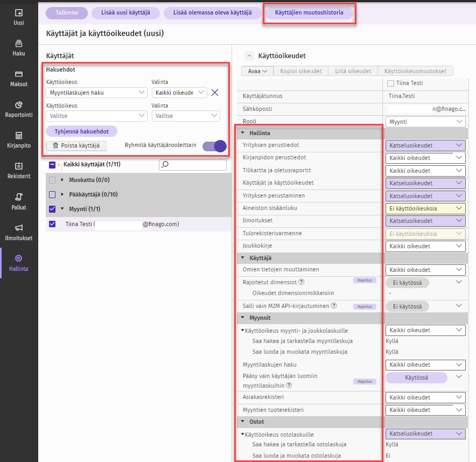Click Kopioi oikeudet toolbar item
The height and width of the screenshot is (462, 476).
coord(301,71)
